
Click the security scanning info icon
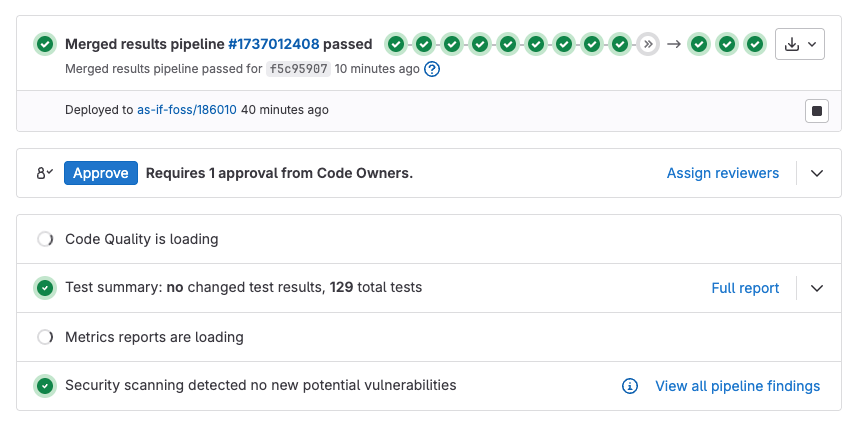pos(630,386)
